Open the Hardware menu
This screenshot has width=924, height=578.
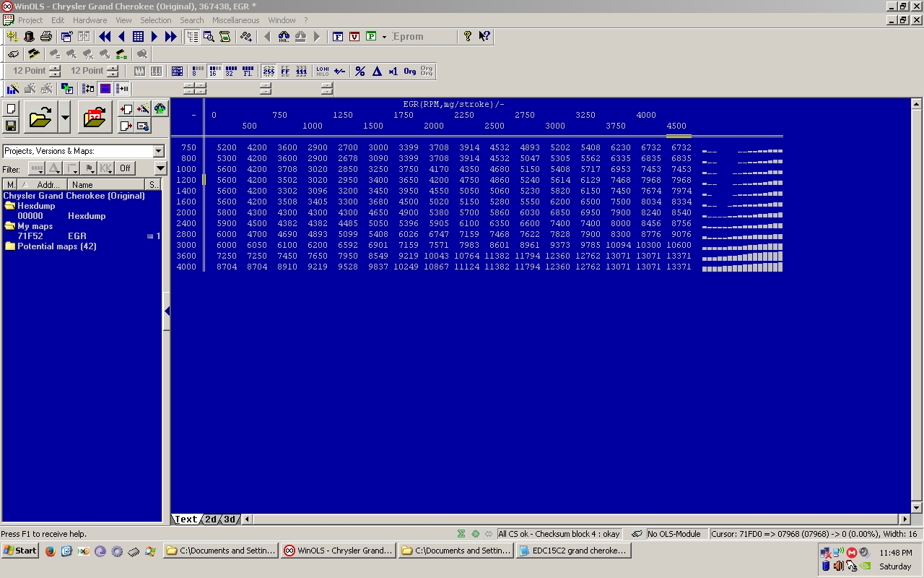[90, 20]
